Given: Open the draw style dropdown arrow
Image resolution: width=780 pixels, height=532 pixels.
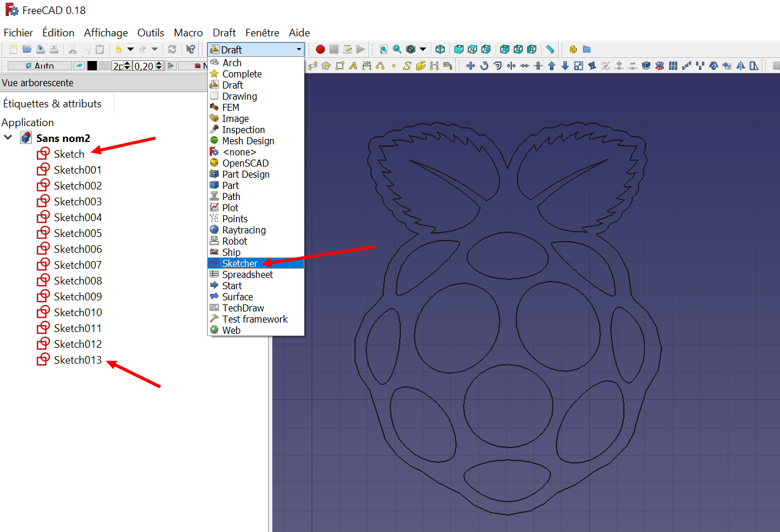Looking at the screenshot, I should pos(423,49).
